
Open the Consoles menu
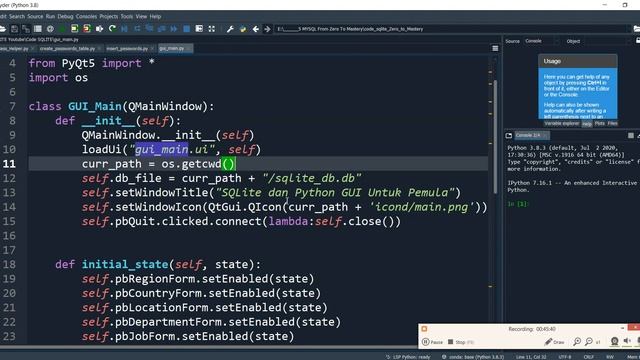point(87,16)
